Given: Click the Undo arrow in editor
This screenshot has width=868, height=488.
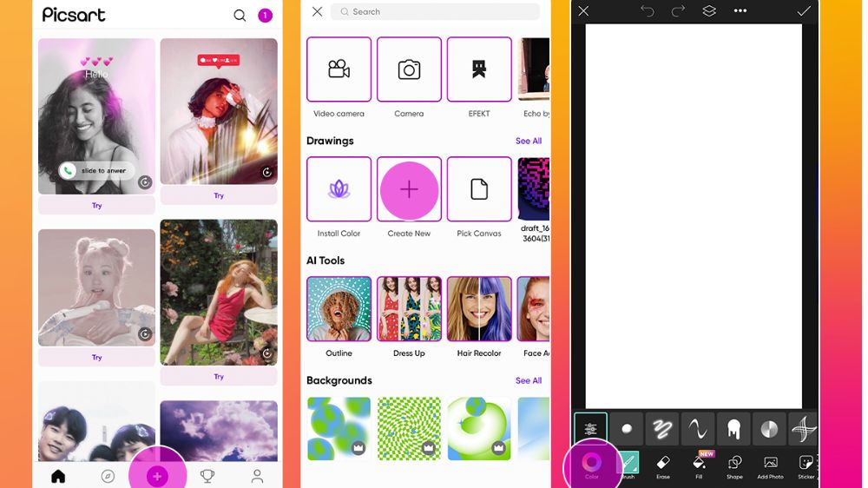Looking at the screenshot, I should point(648,11).
